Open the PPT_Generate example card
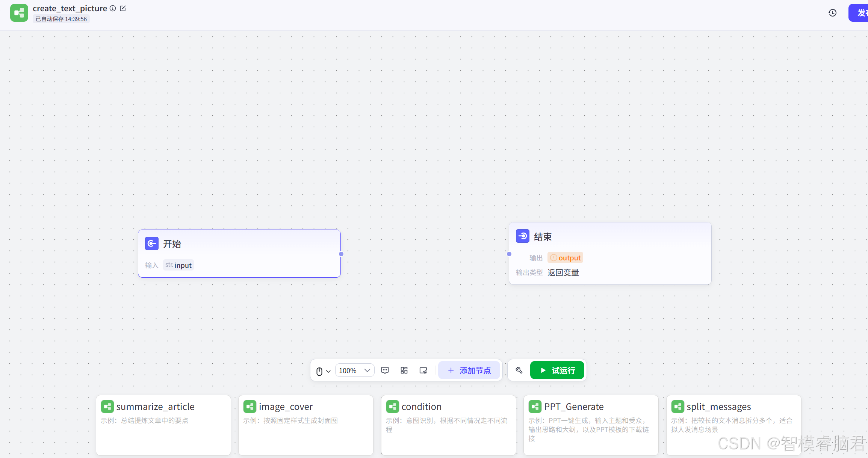The width and height of the screenshot is (868, 458). pos(591,425)
